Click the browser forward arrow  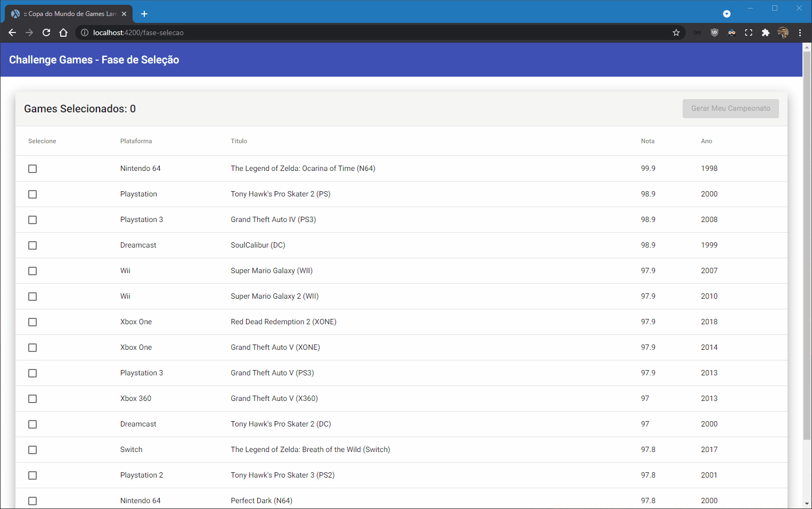29,32
